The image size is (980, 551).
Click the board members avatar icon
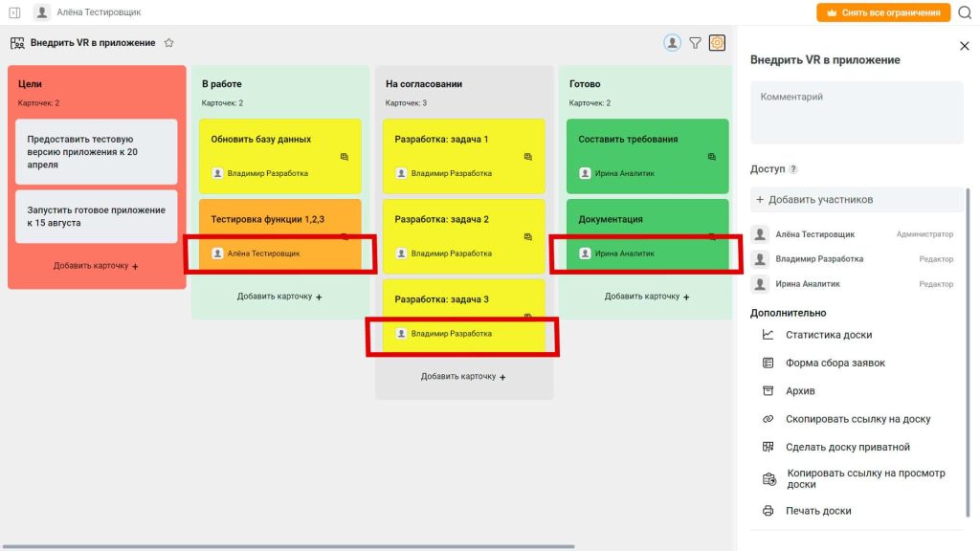(x=672, y=43)
